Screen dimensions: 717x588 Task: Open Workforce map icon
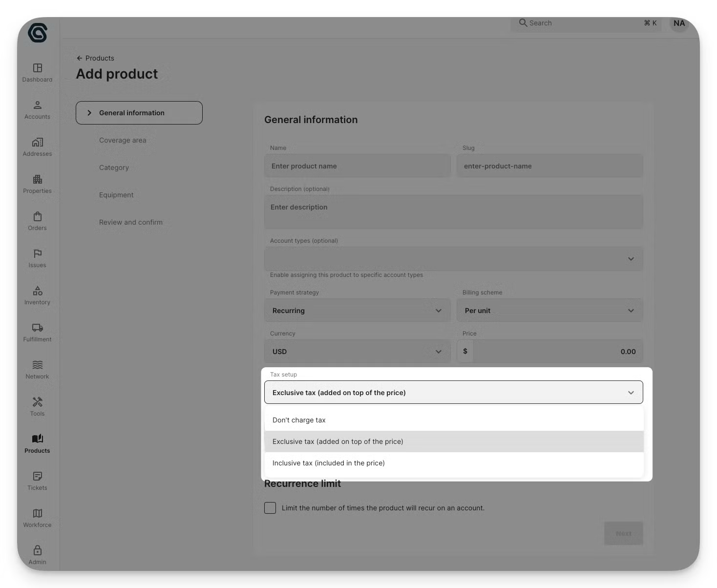pos(38,513)
